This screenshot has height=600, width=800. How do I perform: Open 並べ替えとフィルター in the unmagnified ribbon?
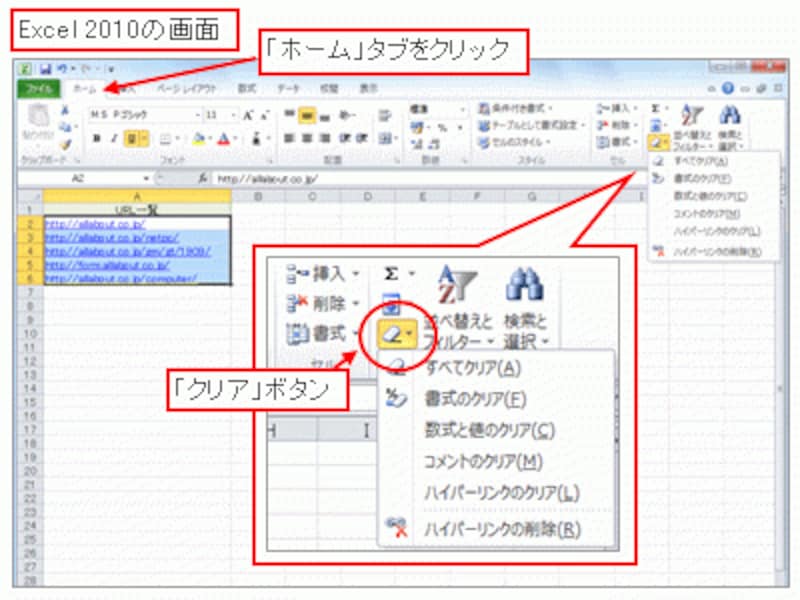[692, 128]
